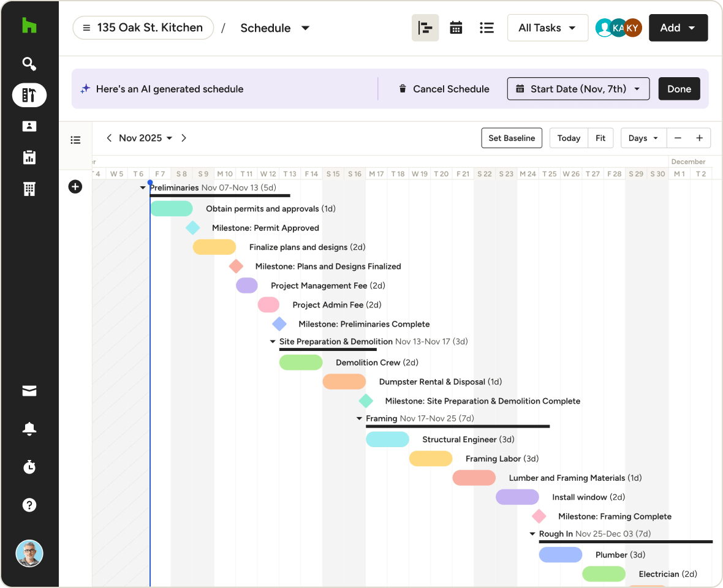Viewport: 723px width, 588px height.
Task: Click the Set Baseline button
Action: [512, 138]
